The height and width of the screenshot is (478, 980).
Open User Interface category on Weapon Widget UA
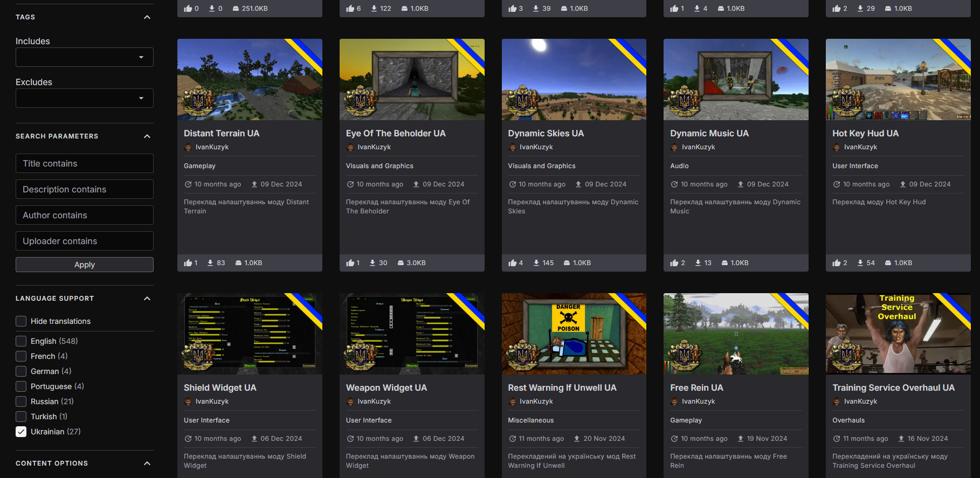(369, 420)
